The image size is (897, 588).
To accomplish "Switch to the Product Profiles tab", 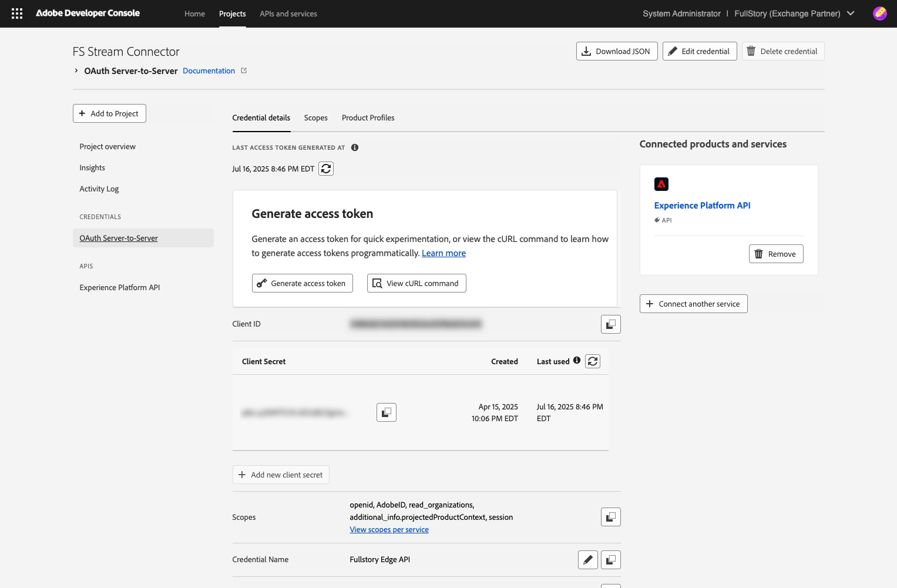I will coord(368,117).
